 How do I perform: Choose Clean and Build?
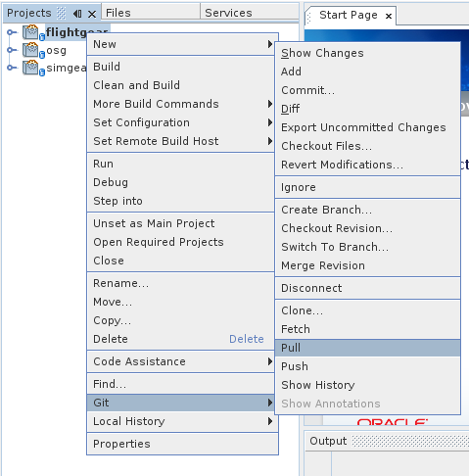180,85
